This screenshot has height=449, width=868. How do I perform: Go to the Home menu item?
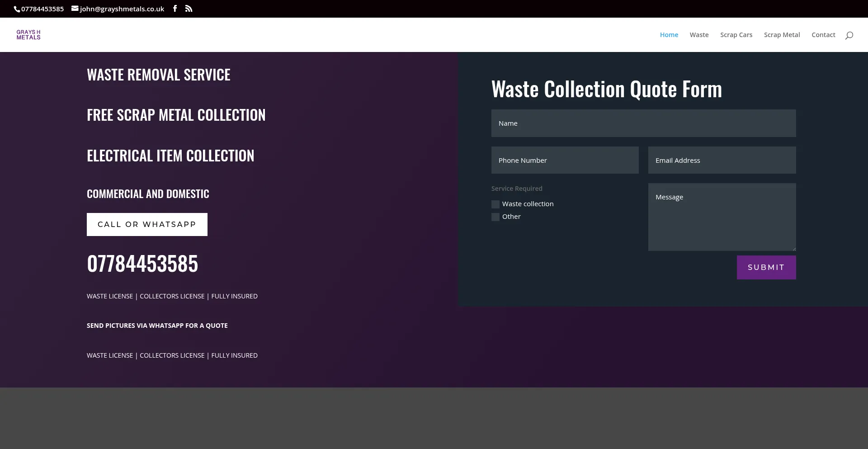click(x=669, y=35)
